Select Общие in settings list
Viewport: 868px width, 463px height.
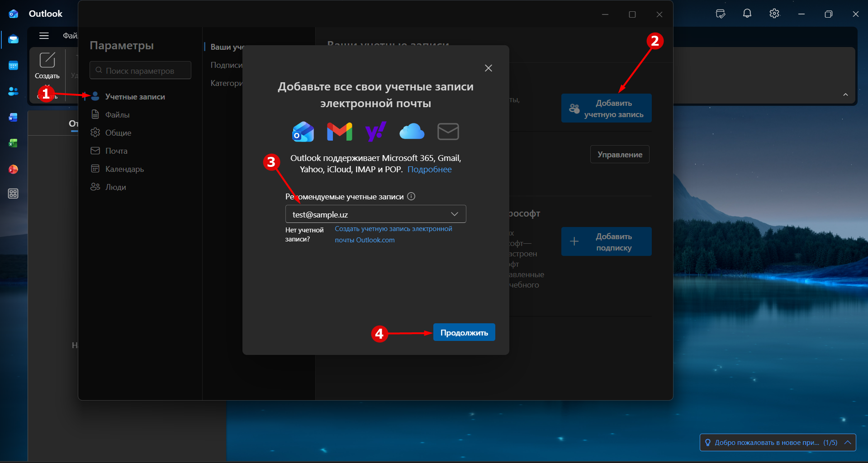pos(118,132)
